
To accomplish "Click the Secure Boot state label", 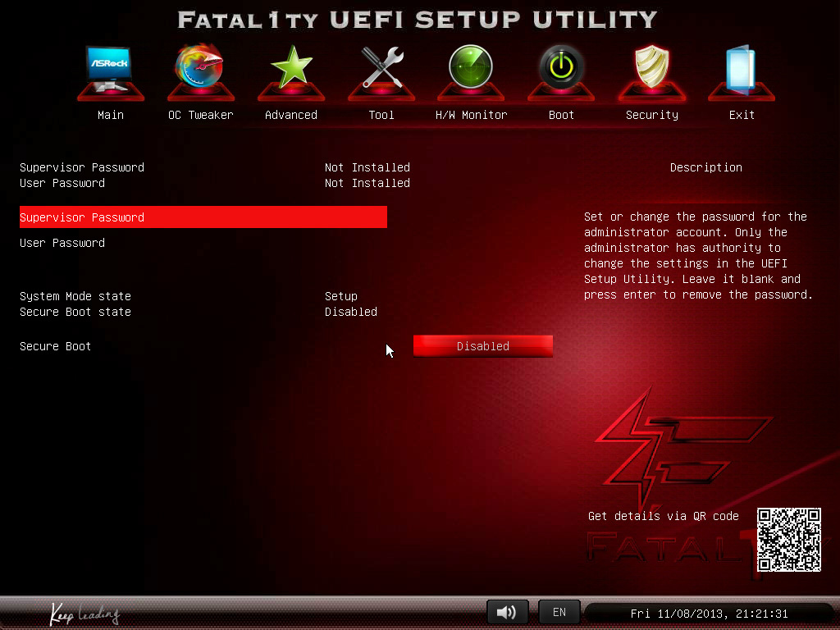I will 75,311.
